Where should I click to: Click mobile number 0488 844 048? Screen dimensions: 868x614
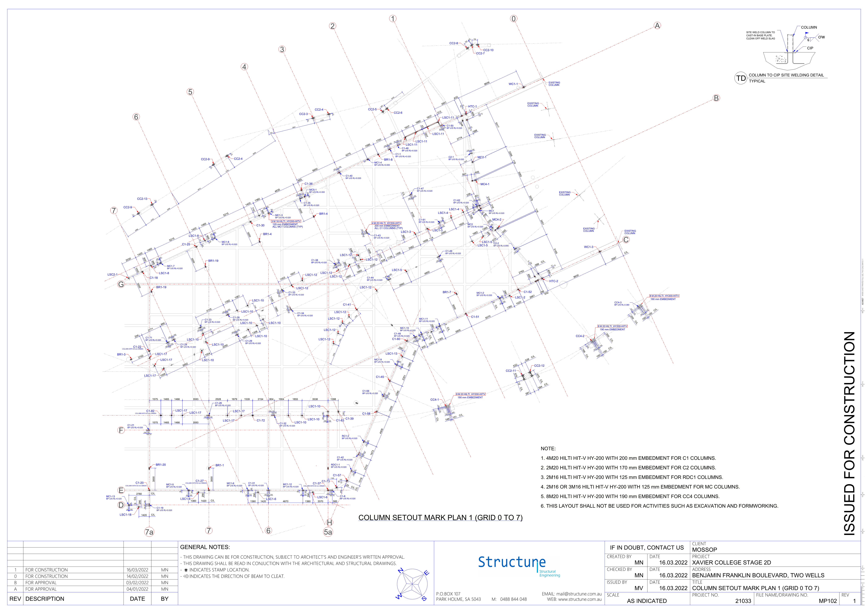tap(513, 599)
